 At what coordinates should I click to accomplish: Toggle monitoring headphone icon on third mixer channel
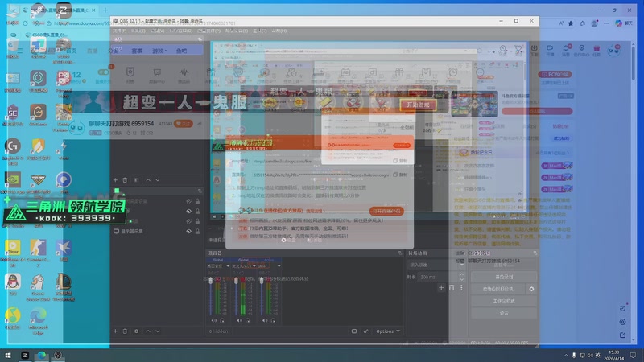point(273,320)
